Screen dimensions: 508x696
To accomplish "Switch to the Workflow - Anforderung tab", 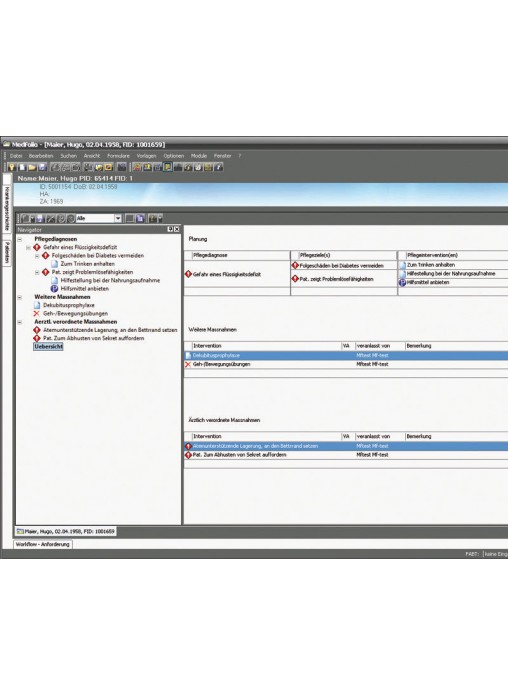I will (x=43, y=544).
